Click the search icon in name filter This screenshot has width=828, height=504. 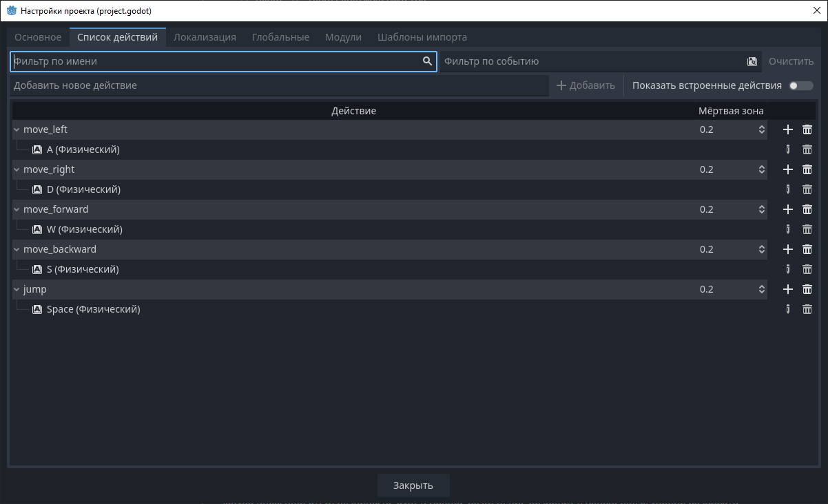pyautogui.click(x=427, y=61)
